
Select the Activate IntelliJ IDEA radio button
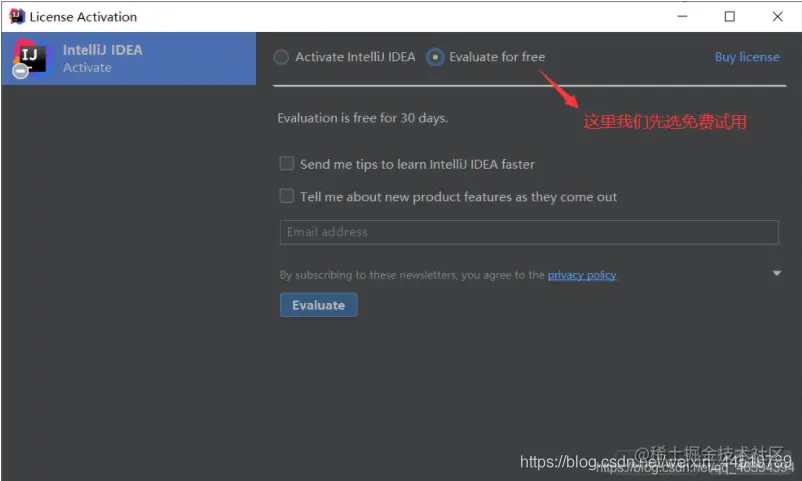(281, 57)
